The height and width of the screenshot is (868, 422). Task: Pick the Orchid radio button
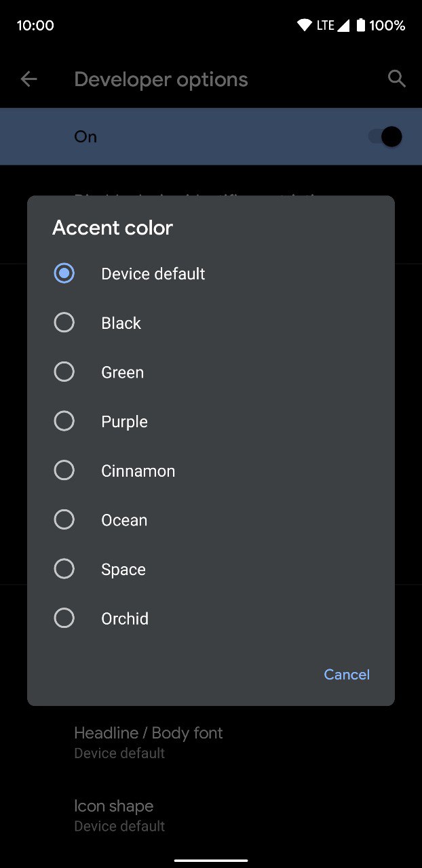click(64, 618)
